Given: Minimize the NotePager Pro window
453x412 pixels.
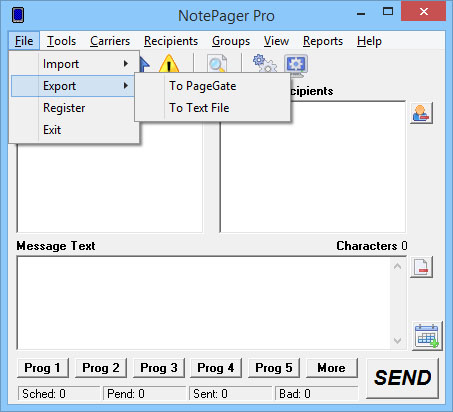Looking at the screenshot, I should click(361, 13).
